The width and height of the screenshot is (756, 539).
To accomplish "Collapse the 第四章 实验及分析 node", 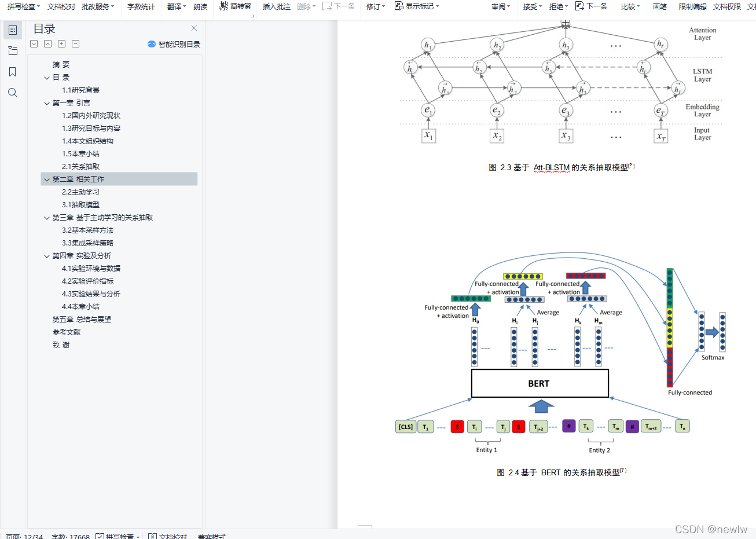I will (47, 256).
